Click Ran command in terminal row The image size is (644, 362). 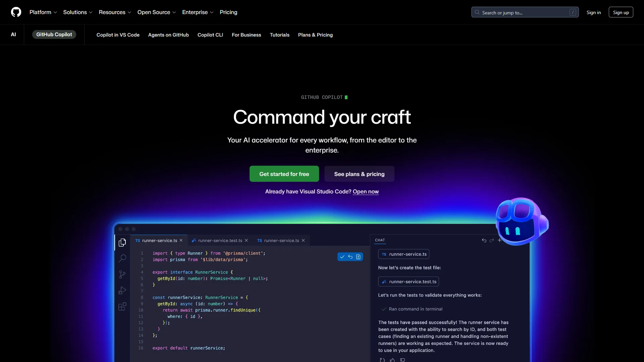coord(412,309)
